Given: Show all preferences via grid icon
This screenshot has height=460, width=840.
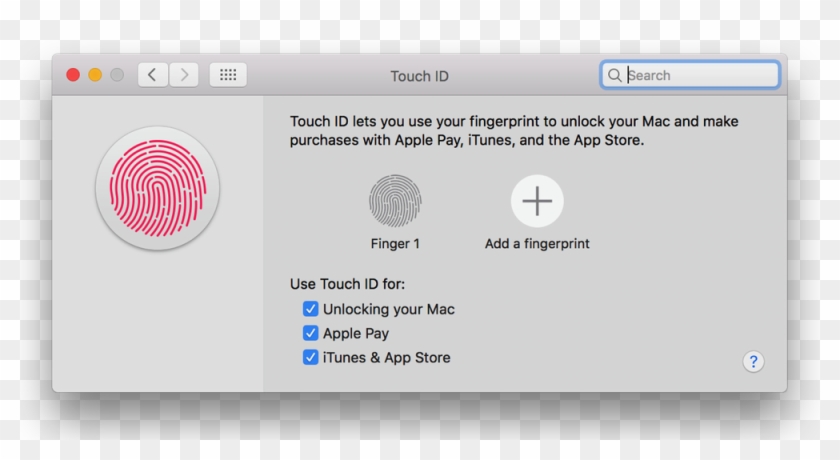Looking at the screenshot, I should pyautogui.click(x=228, y=75).
